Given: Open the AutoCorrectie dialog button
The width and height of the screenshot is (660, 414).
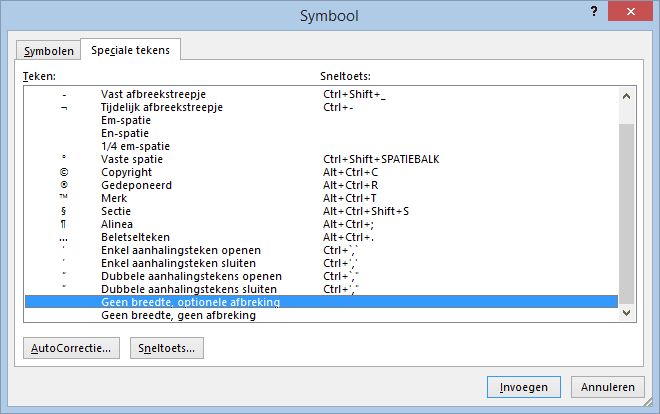Looking at the screenshot, I should (71, 348).
